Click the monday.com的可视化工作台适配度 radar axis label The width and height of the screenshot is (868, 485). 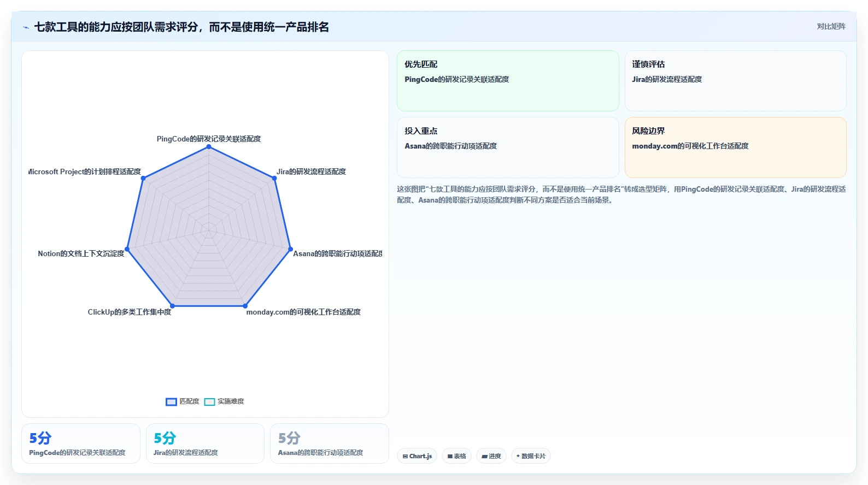click(303, 312)
